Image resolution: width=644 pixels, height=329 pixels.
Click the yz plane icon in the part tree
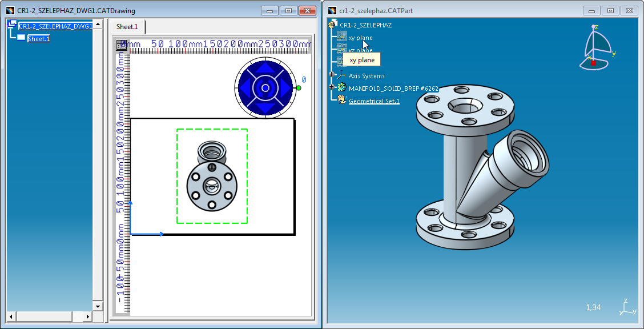[x=342, y=49]
